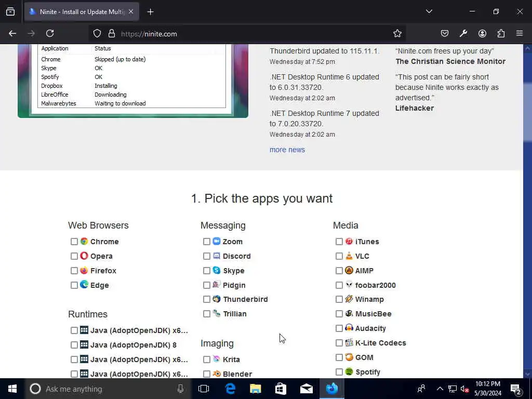Bookmark this page with the star icon

coord(397,34)
